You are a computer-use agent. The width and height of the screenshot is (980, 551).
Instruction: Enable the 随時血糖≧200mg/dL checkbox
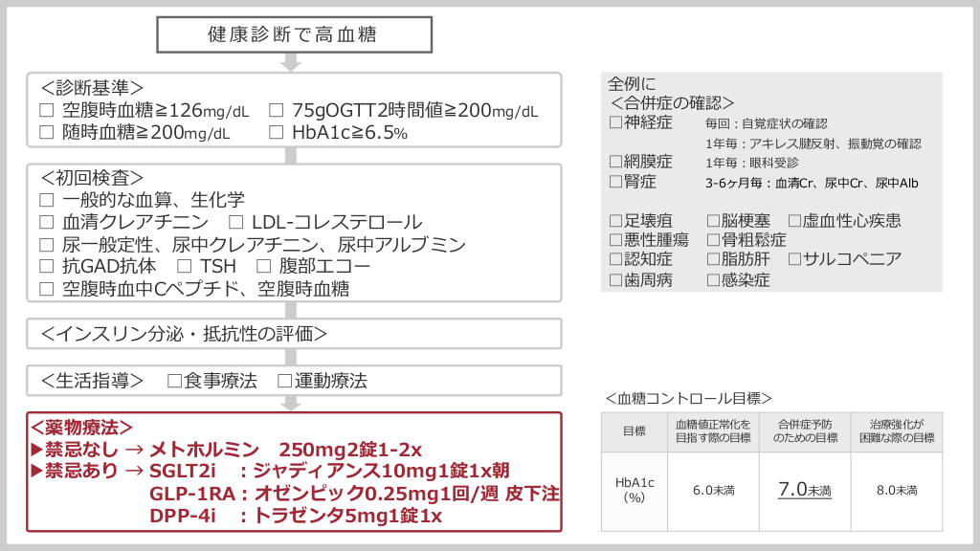point(47,133)
